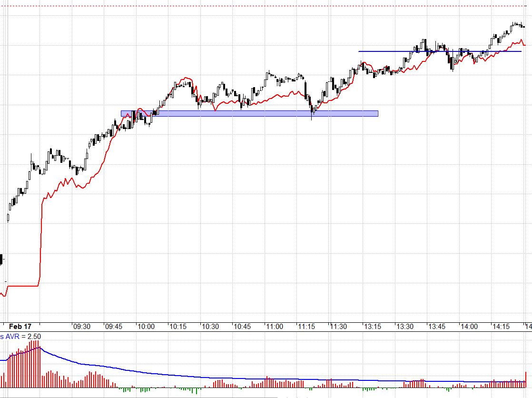532x398 pixels.
Task: Select the 10:30 time axis label
Action: (210, 327)
